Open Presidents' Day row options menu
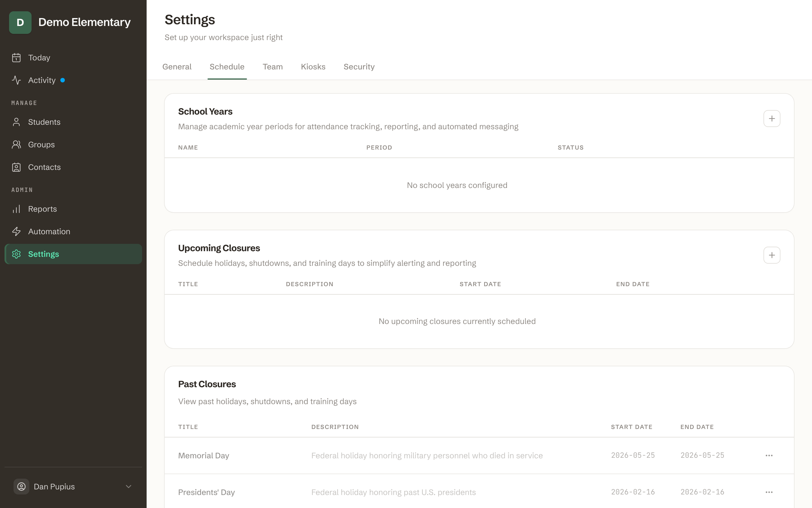This screenshot has height=508, width=812. click(769, 492)
